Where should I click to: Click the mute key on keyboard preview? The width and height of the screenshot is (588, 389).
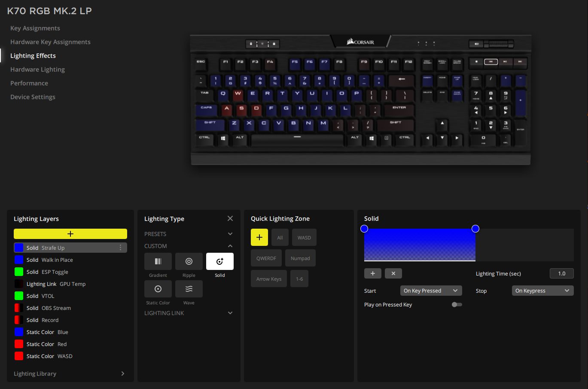476,44
